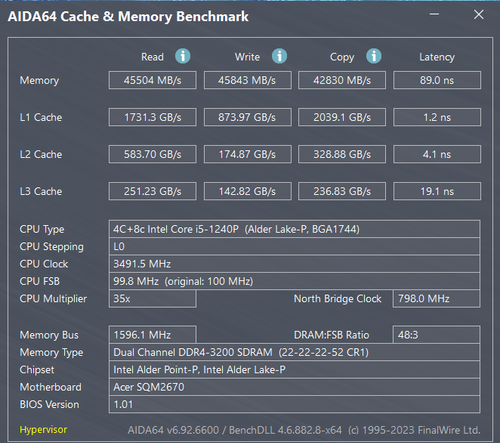Click the info icon next to Write
Image resolution: width=500 pixels, height=443 pixels.
point(279,56)
